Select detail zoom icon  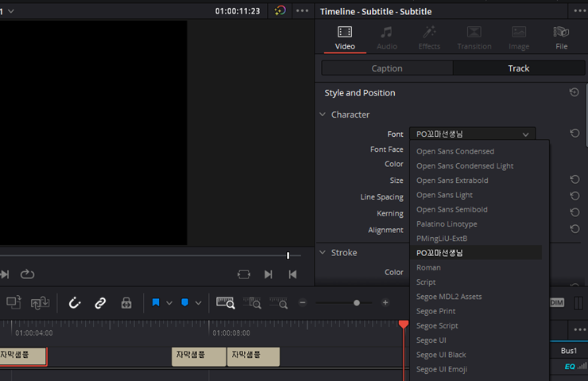[x=252, y=302]
